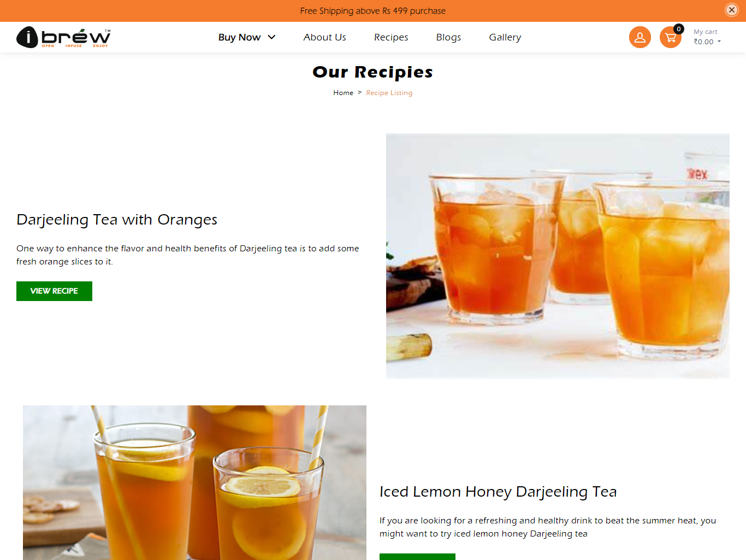Open the Recipes menu item
The image size is (746, 560).
click(x=391, y=37)
